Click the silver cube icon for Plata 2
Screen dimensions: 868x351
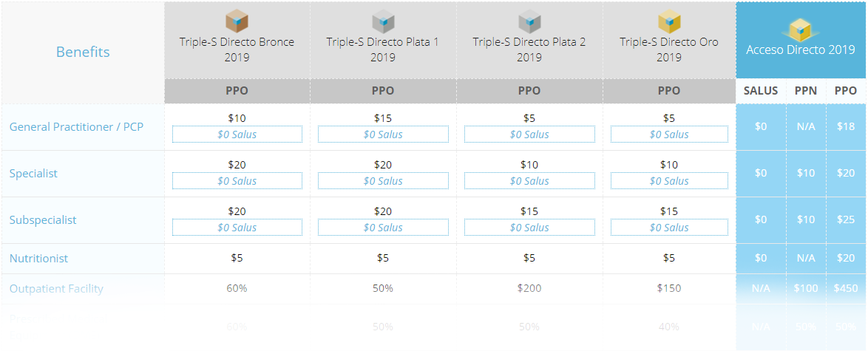coord(529,21)
